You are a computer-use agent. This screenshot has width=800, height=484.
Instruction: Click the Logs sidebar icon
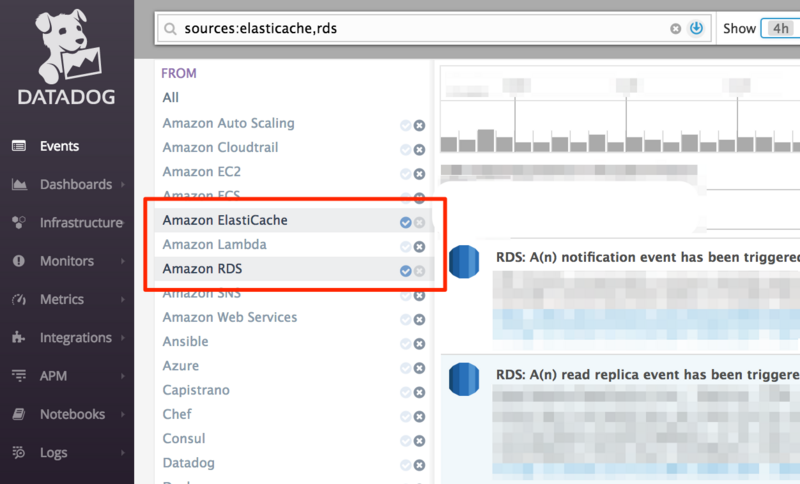tap(19, 452)
